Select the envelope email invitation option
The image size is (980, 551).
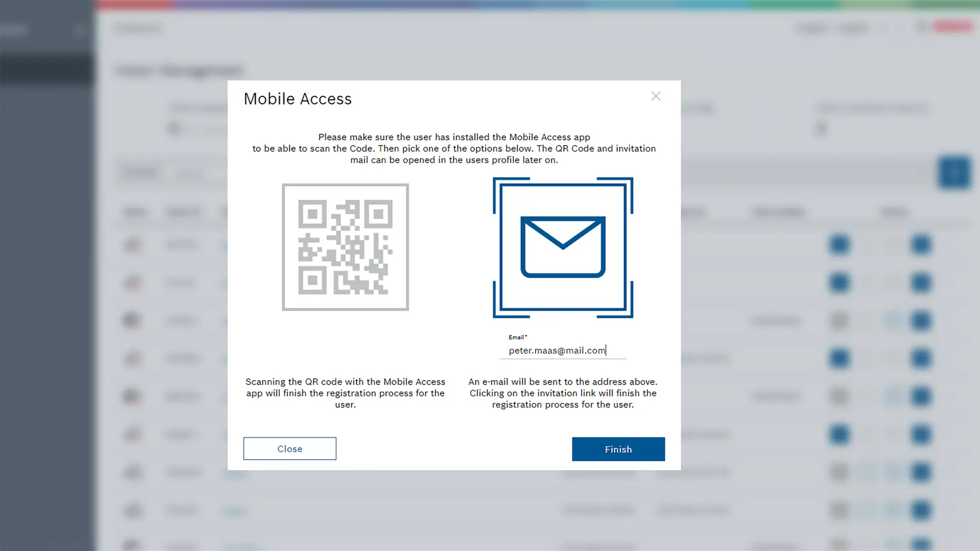[563, 247]
